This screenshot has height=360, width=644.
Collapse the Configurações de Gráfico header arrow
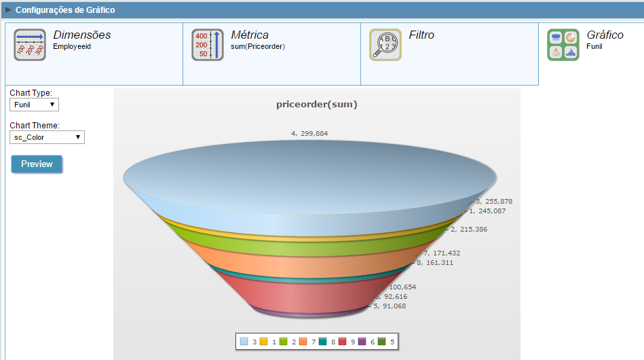[x=8, y=10]
